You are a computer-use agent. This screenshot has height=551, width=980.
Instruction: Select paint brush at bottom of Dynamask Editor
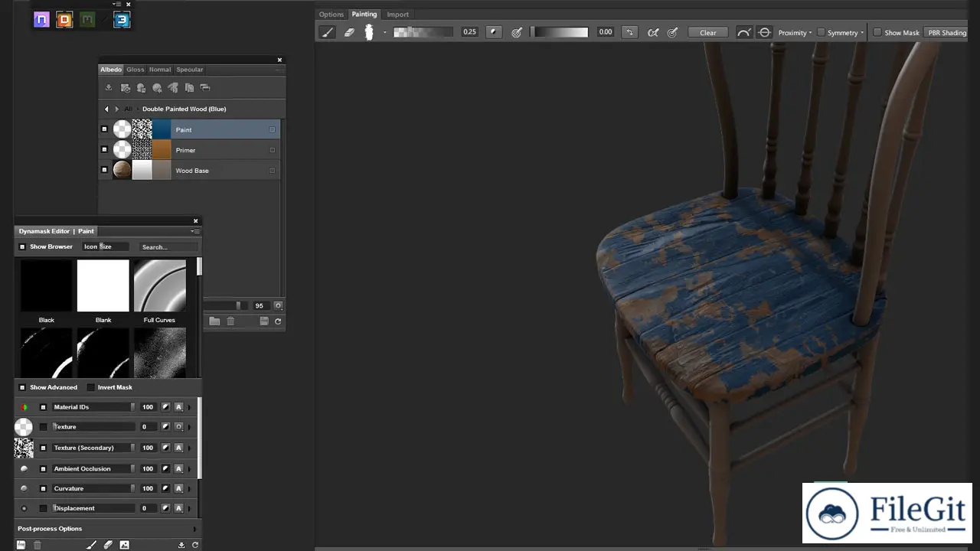tap(91, 545)
